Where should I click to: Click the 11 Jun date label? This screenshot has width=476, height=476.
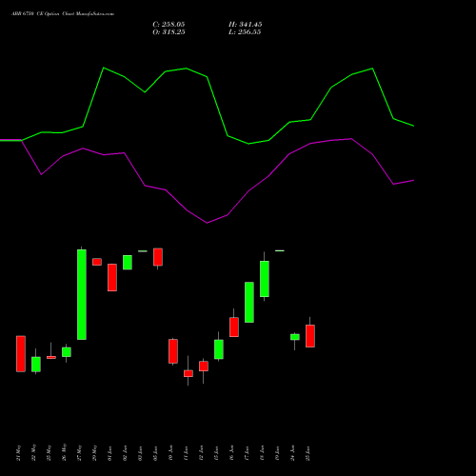click(186, 453)
